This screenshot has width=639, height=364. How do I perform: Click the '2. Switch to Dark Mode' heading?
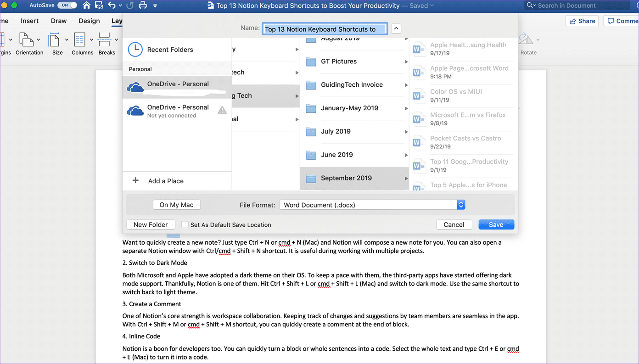[x=155, y=263]
